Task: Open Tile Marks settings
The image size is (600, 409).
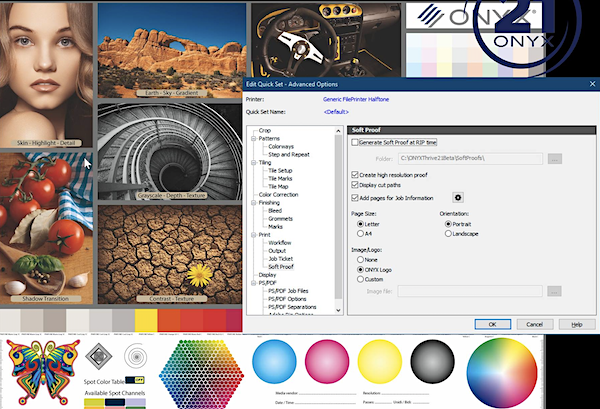Action: [x=280, y=179]
